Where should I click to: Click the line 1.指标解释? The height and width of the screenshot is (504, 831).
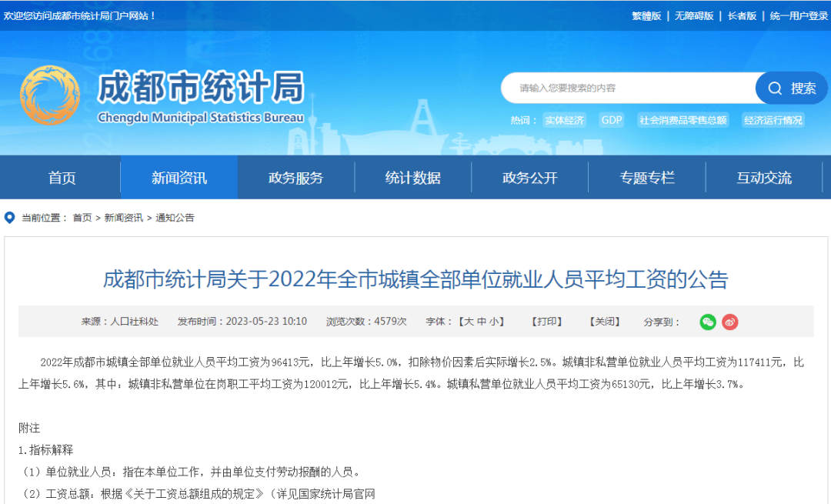click(x=45, y=450)
